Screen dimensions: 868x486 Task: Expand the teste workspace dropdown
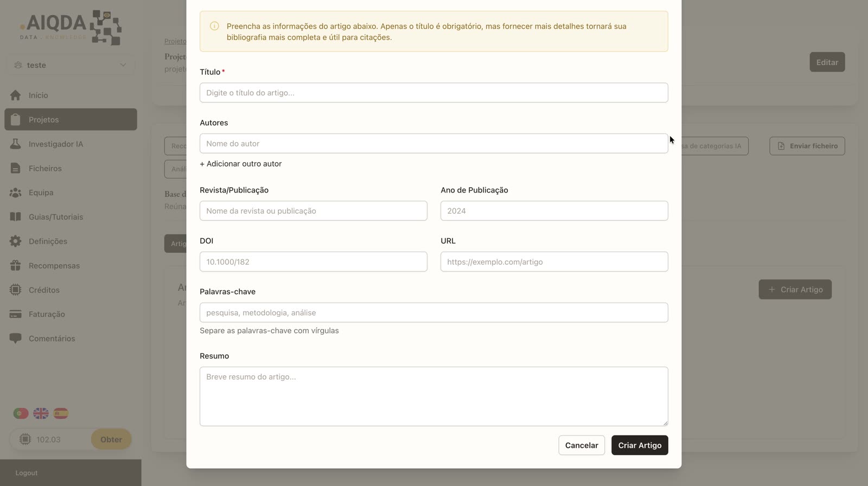pos(71,65)
